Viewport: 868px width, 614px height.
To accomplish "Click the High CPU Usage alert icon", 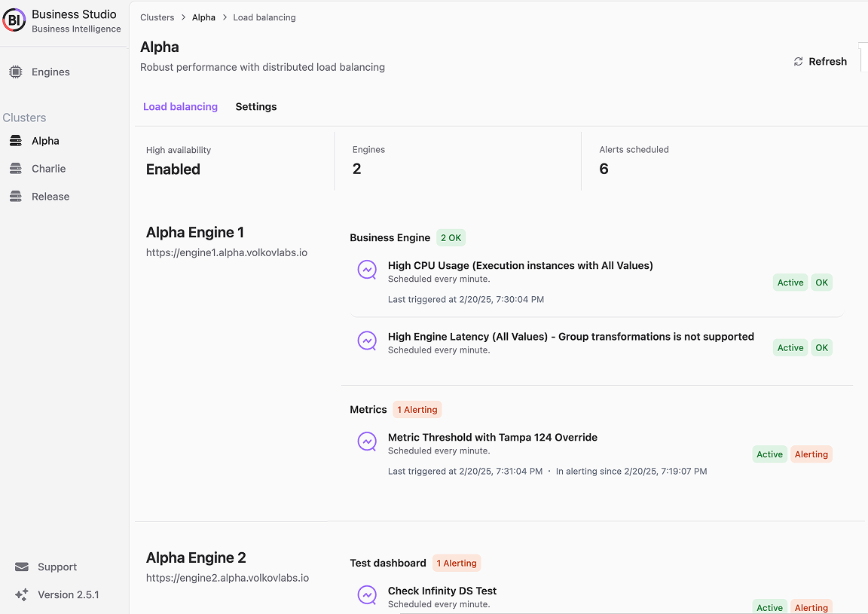I will (x=367, y=270).
